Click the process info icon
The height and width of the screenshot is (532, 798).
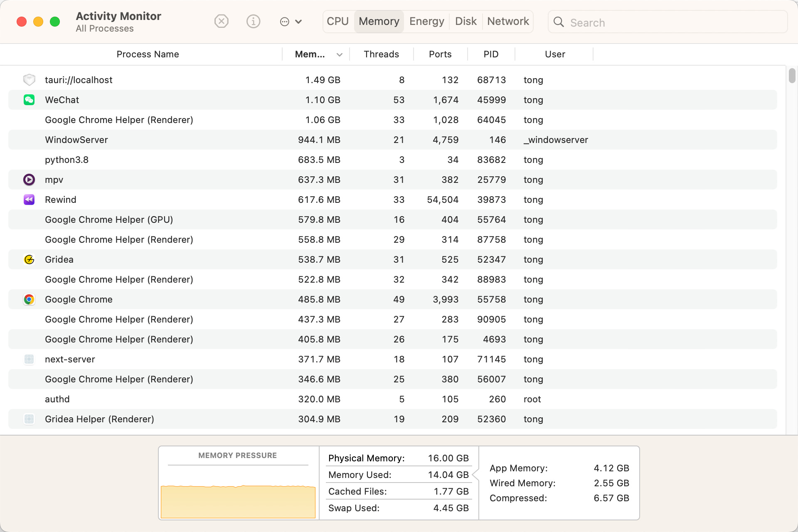coord(253,21)
